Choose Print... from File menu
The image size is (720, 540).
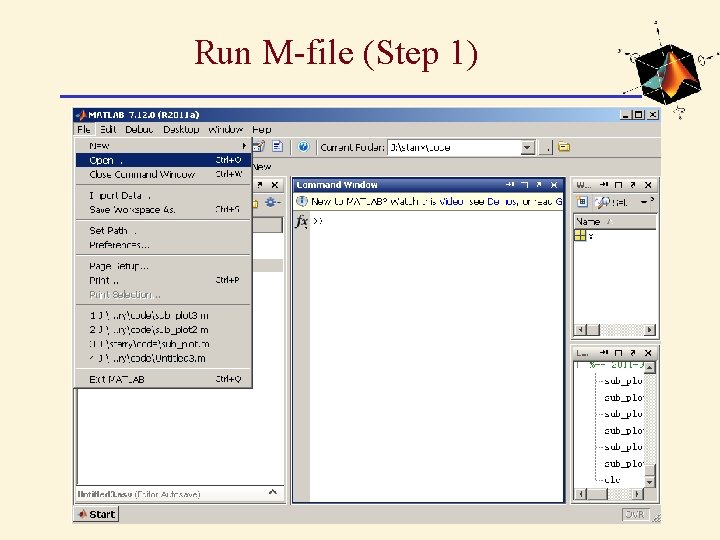pos(163,280)
